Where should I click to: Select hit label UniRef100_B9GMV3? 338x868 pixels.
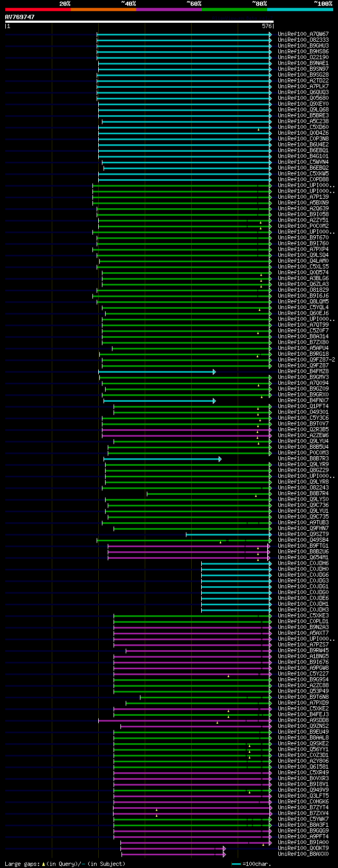(303, 377)
